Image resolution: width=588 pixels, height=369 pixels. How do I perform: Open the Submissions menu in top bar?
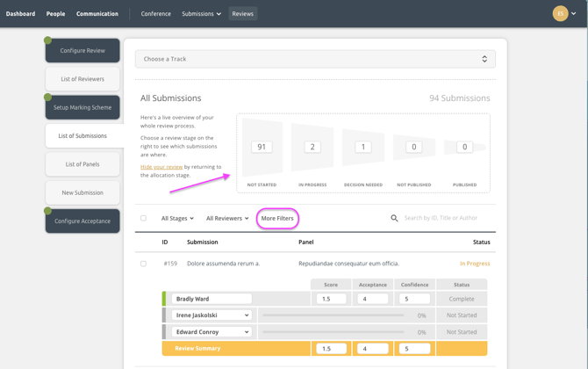coord(201,14)
